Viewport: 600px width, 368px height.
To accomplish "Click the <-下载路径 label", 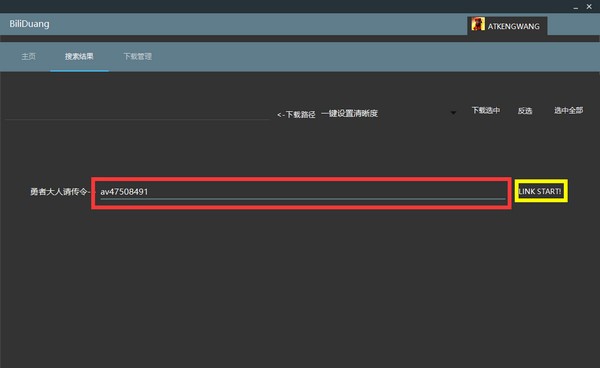I will click(x=296, y=114).
